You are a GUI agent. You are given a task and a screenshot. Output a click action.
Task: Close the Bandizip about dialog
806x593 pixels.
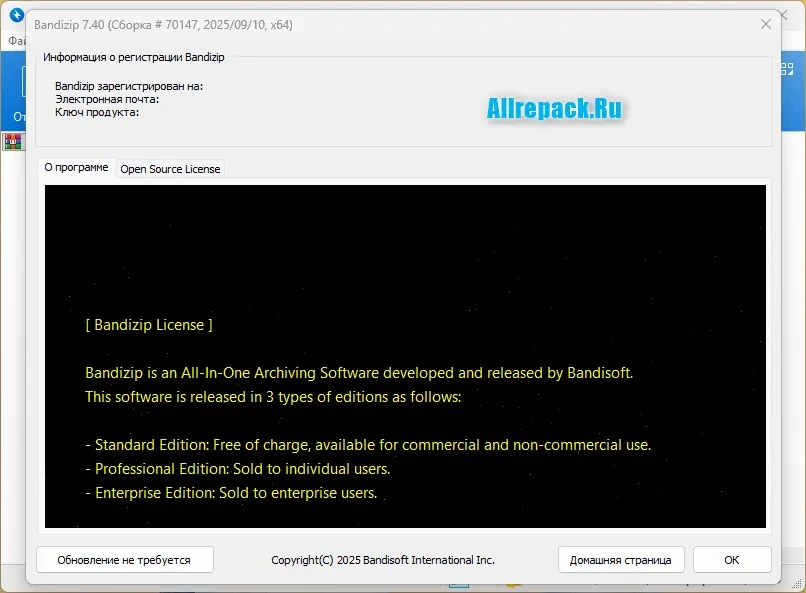point(766,24)
